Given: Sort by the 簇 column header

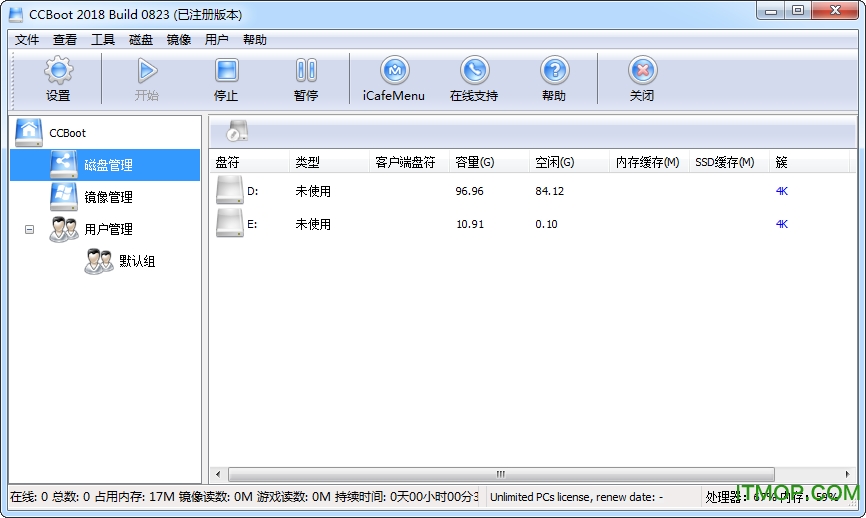Looking at the screenshot, I should coord(809,162).
